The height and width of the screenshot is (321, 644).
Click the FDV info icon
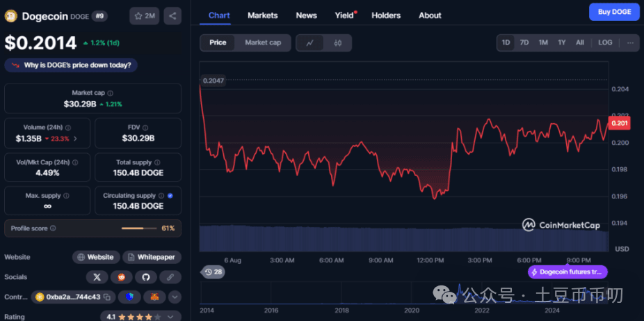click(x=145, y=128)
